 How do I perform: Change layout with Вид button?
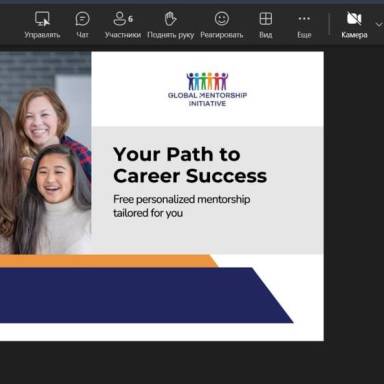pos(266,25)
